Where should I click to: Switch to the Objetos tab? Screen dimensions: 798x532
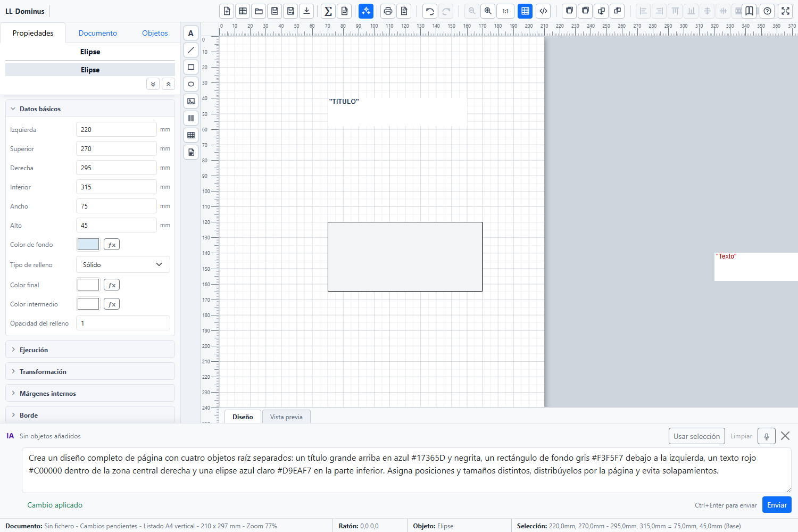(x=155, y=33)
